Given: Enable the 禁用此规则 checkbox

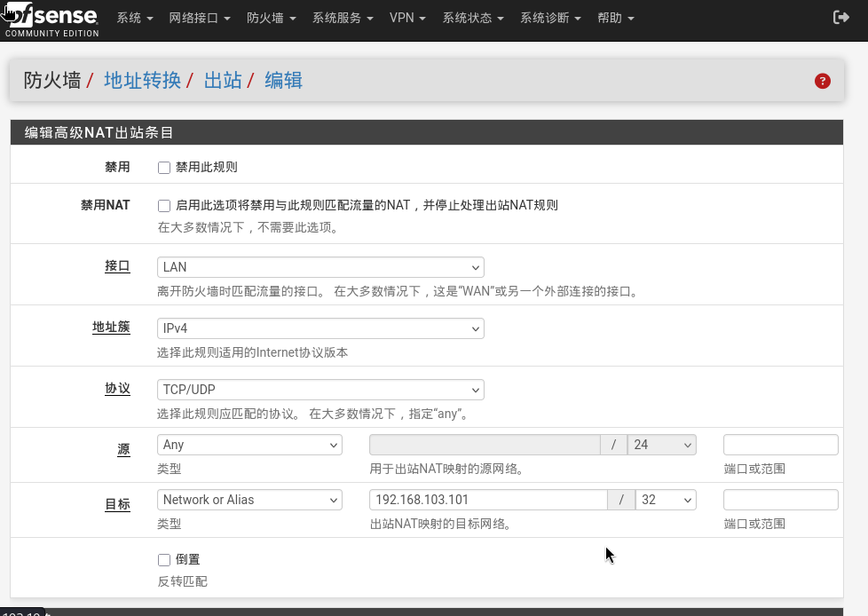Looking at the screenshot, I should (164, 168).
